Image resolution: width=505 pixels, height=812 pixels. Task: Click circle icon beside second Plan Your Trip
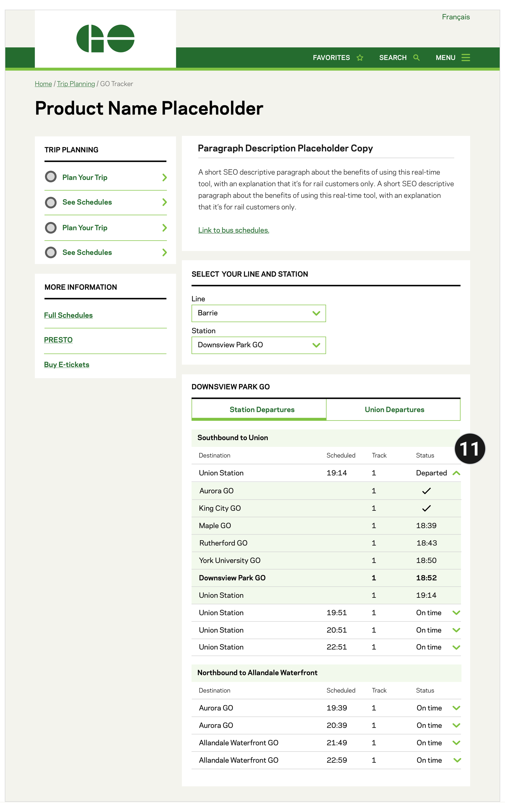51,228
